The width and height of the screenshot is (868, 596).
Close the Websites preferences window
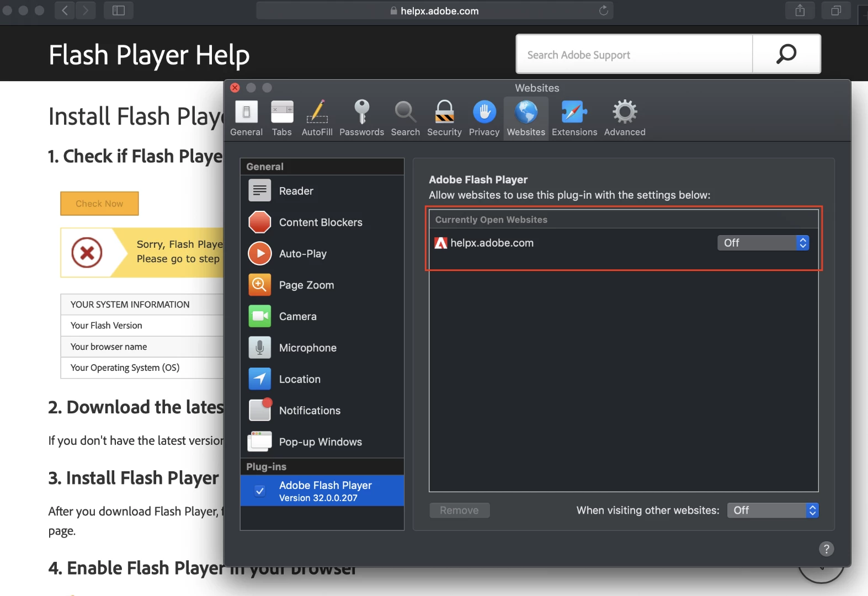235,88
